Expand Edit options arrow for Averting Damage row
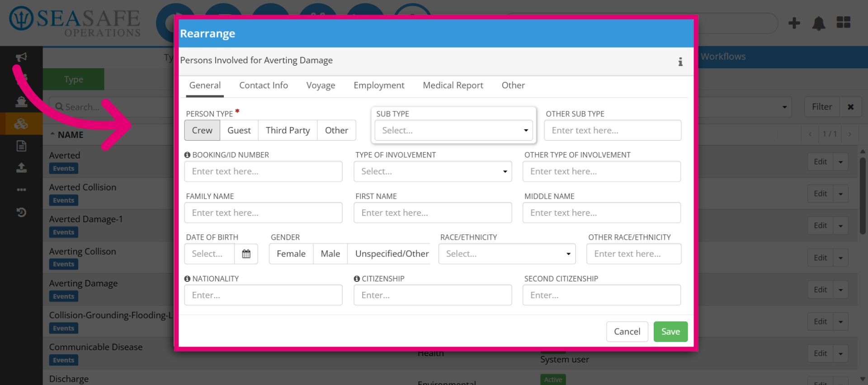Image resolution: width=868 pixels, height=385 pixels. tap(840, 290)
